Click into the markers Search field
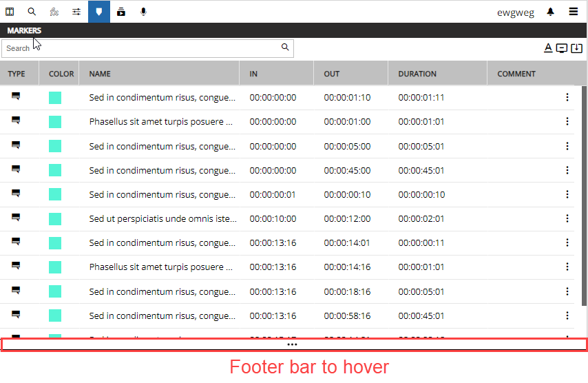 tap(138, 48)
